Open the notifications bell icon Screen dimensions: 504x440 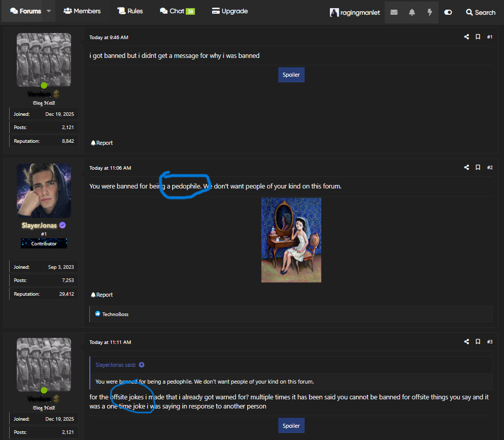412,12
